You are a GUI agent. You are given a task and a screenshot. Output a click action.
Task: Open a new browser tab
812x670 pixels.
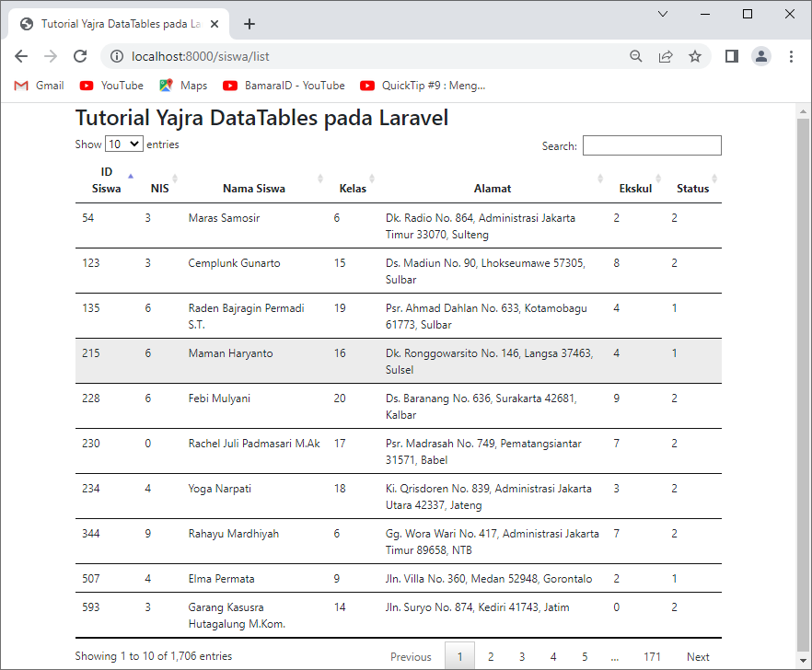[x=249, y=24]
